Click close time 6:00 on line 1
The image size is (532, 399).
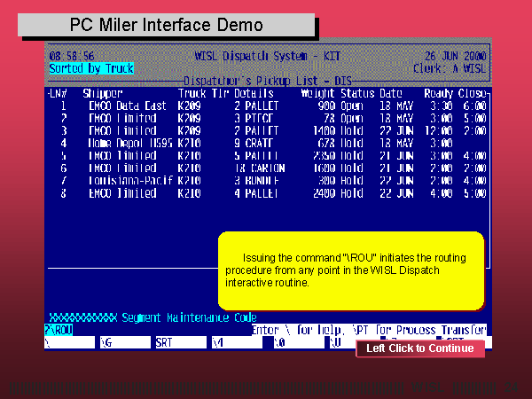coord(475,106)
